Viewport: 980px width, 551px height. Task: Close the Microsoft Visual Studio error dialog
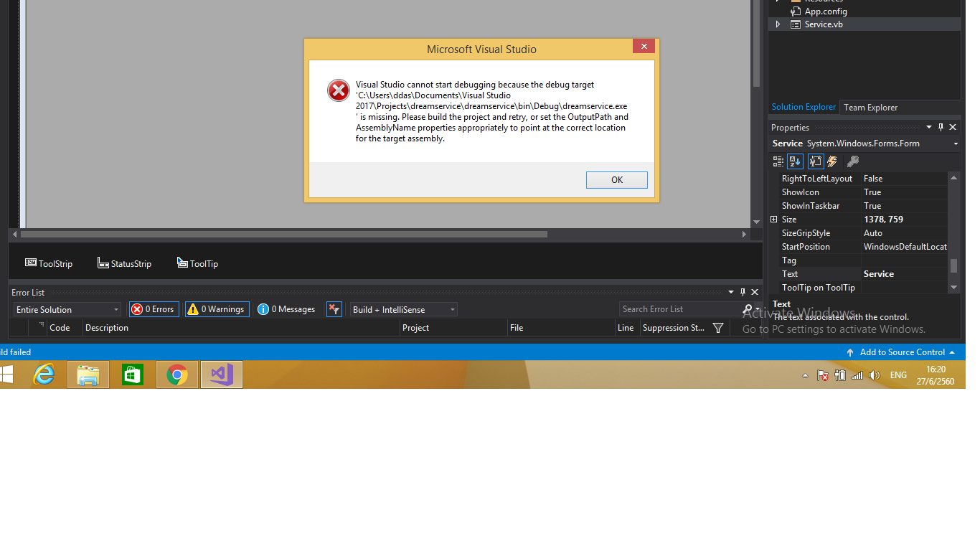[x=644, y=47]
